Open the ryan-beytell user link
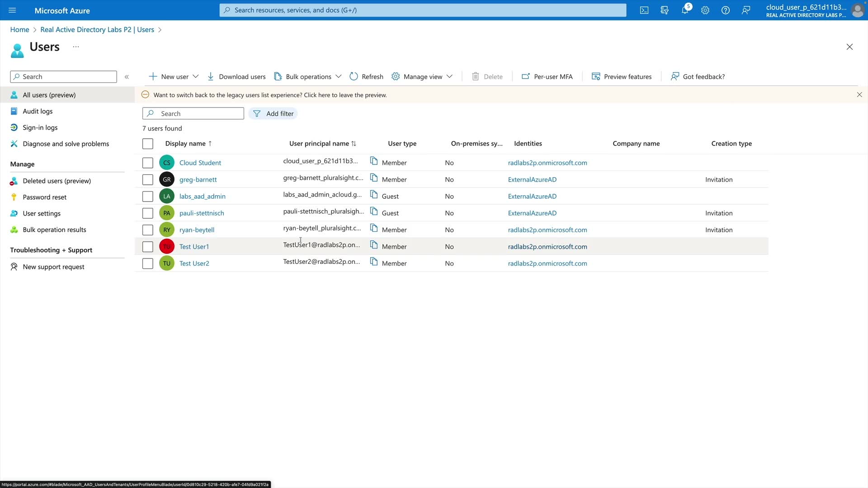This screenshot has width=868, height=488. coord(197,230)
